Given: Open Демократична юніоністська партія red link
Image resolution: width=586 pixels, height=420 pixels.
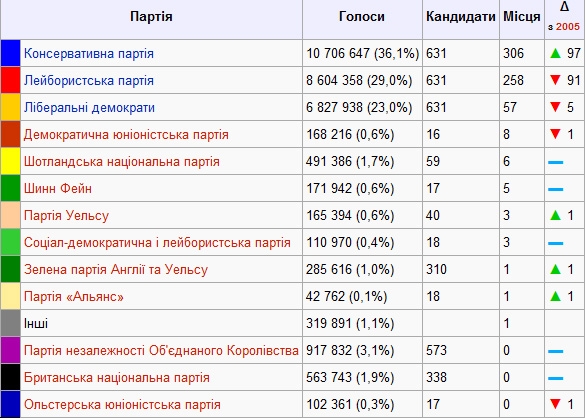Looking at the screenshot, I should (x=126, y=135).
